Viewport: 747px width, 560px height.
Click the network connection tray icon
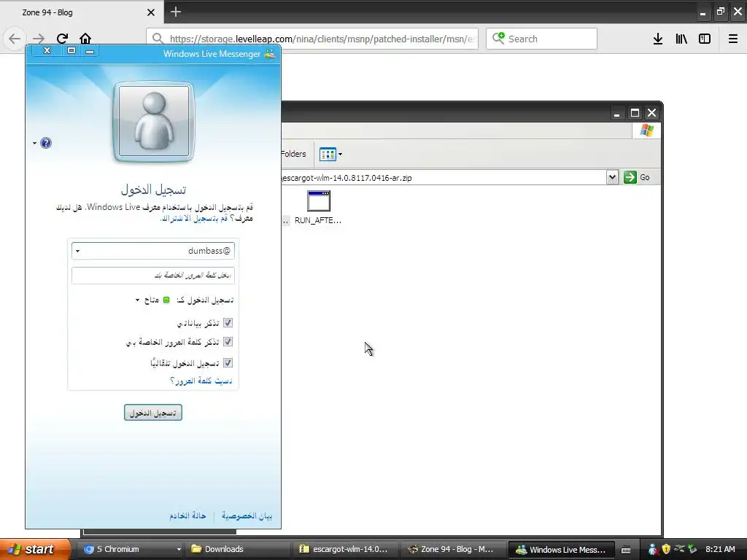(679, 548)
